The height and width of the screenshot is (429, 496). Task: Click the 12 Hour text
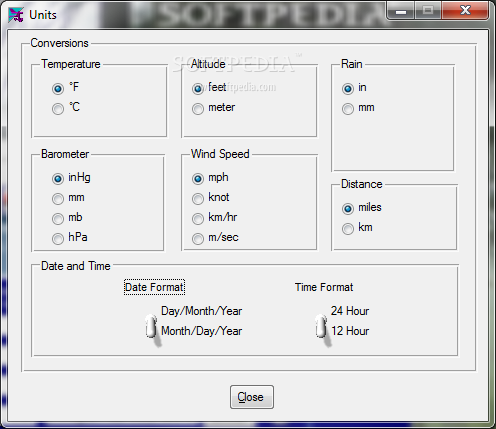[350, 331]
